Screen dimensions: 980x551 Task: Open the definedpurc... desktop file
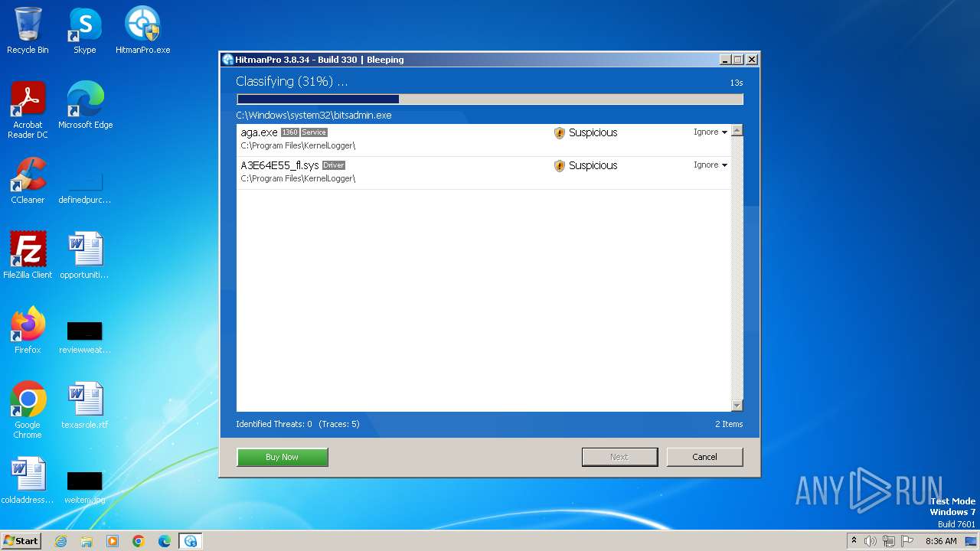[x=85, y=187]
